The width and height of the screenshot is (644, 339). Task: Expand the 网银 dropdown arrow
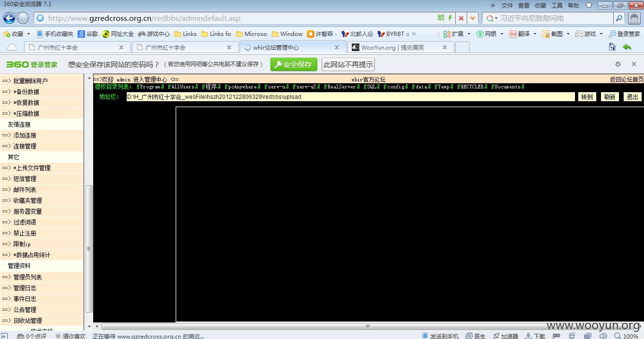click(x=502, y=34)
